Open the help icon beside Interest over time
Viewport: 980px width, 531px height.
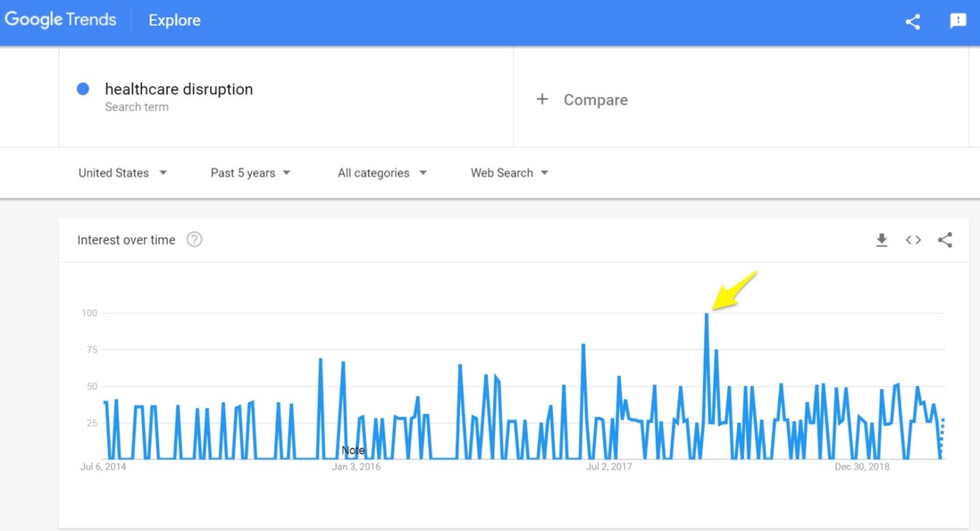194,240
